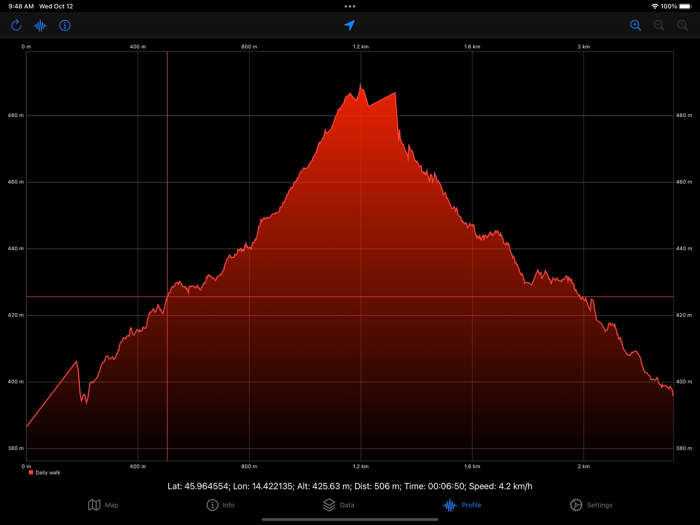Screen dimensions: 700x525
Task: Click the '440 m' left axis label
Action: 16,248
